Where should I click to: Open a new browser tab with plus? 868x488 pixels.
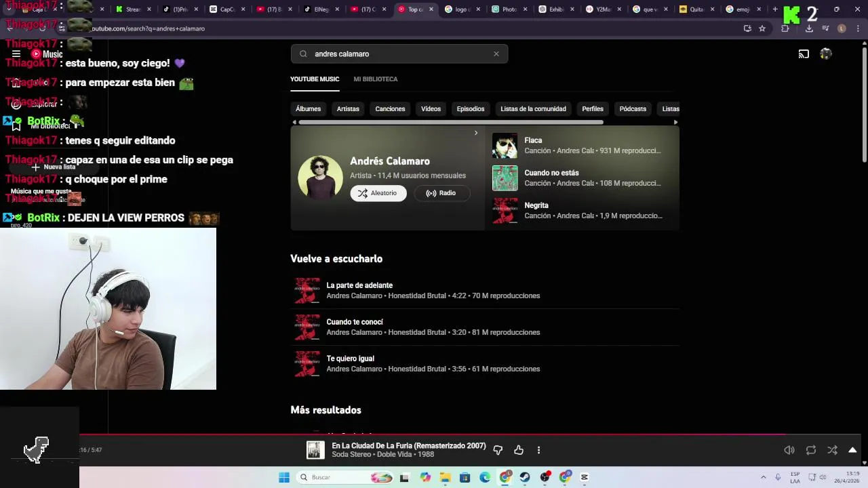775,9
